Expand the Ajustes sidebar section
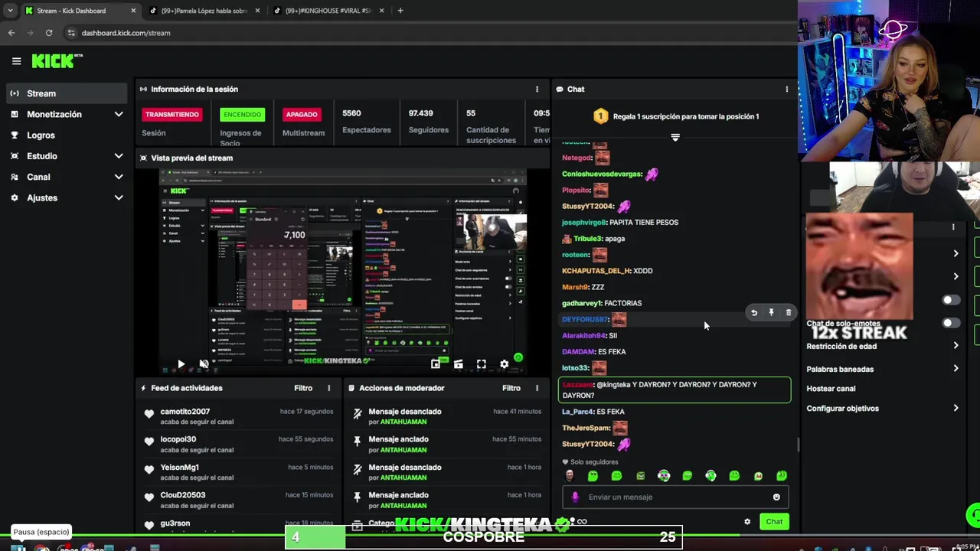 (x=119, y=197)
